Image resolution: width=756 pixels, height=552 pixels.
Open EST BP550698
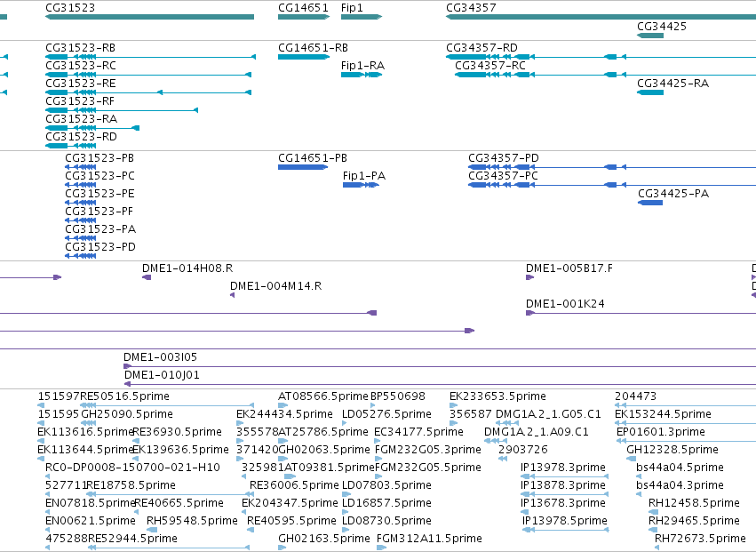click(x=373, y=405)
